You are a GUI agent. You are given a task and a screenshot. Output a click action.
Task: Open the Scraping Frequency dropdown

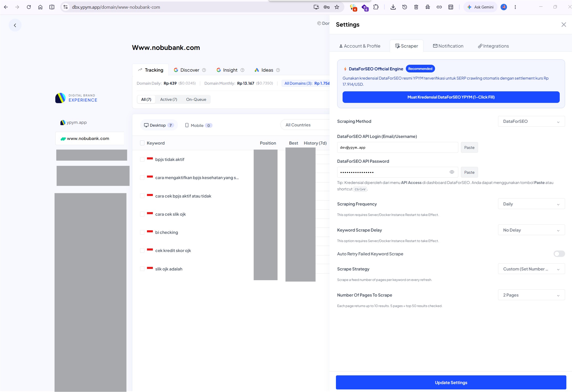coord(531,204)
